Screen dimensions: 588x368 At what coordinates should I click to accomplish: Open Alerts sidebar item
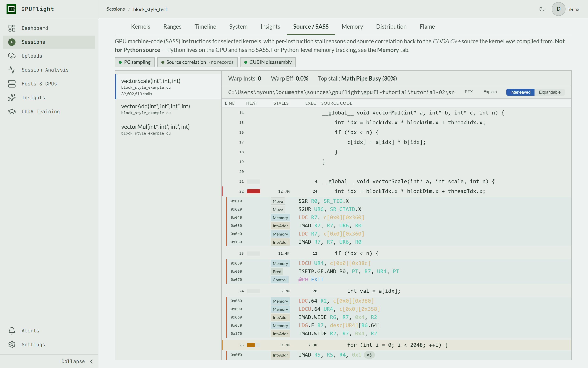pos(49,331)
